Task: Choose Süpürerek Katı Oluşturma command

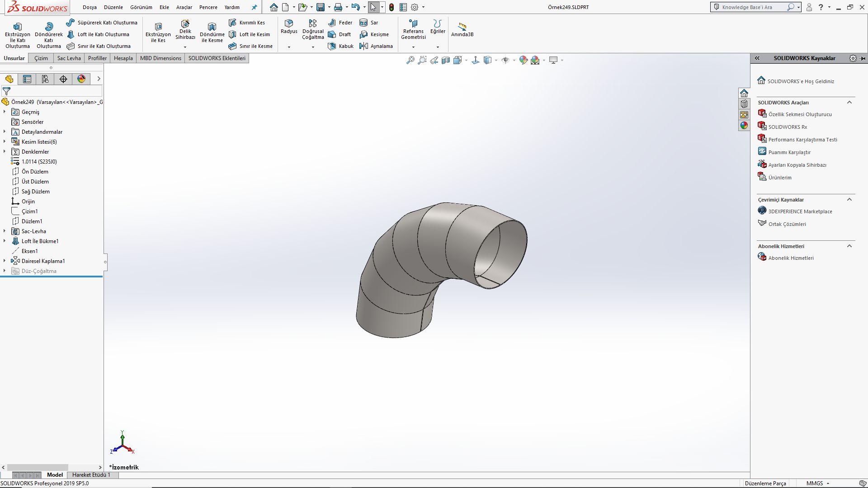Action: pyautogui.click(x=102, y=23)
